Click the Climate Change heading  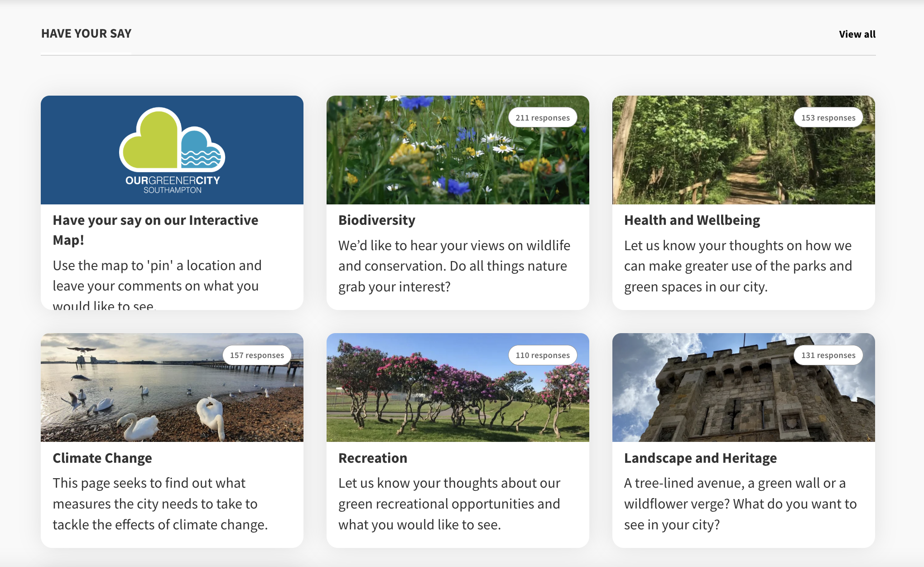pos(102,458)
